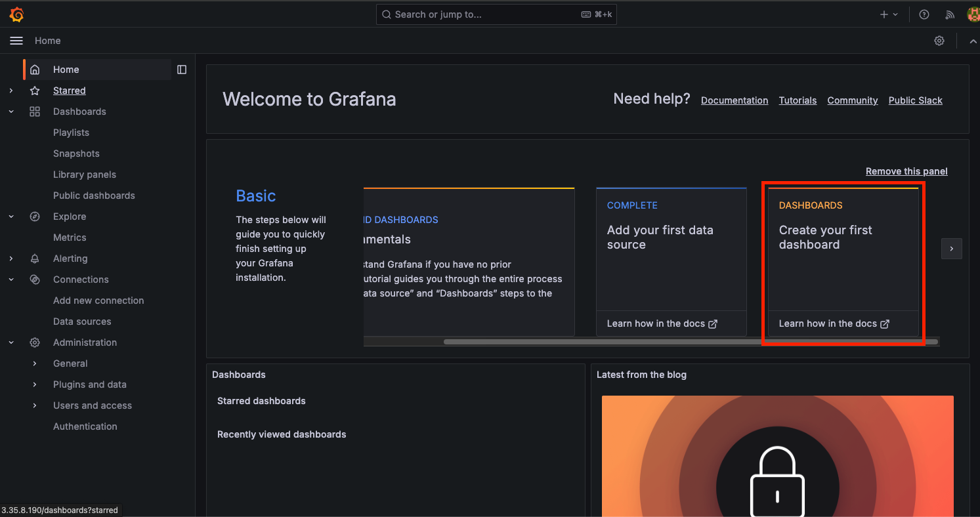Click the Starred star icon in sidebar
This screenshot has width=980, height=517.
click(35, 91)
